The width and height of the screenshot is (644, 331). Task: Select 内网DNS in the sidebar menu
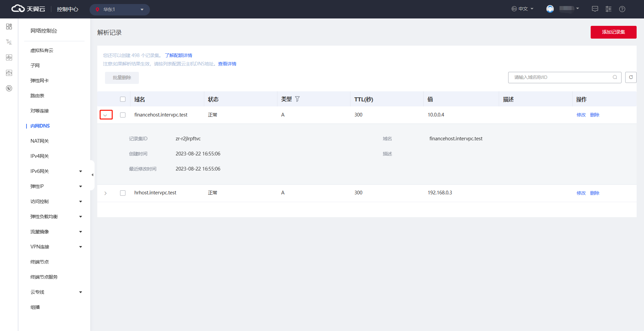click(x=40, y=126)
